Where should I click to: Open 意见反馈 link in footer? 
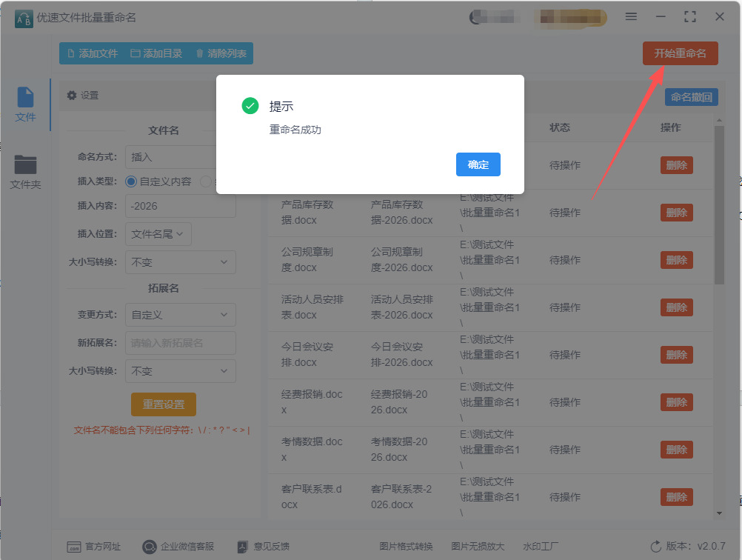[271, 546]
